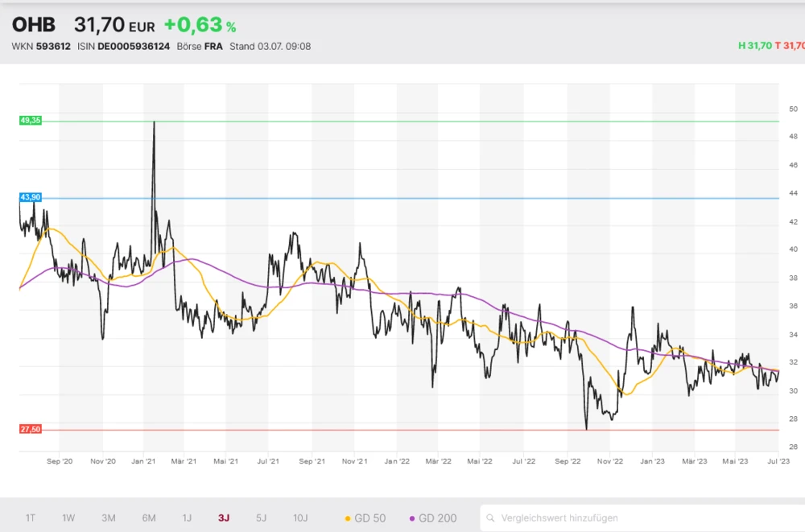Click the active 3J range tab

click(x=224, y=518)
